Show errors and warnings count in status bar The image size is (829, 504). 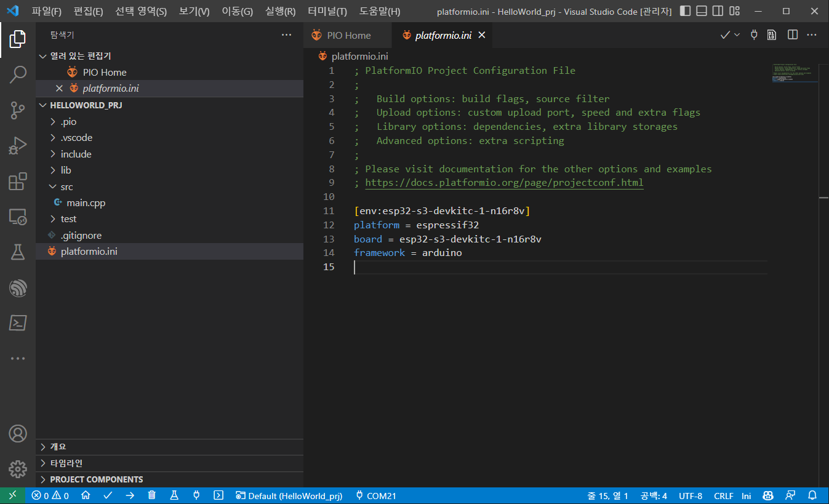(x=50, y=495)
